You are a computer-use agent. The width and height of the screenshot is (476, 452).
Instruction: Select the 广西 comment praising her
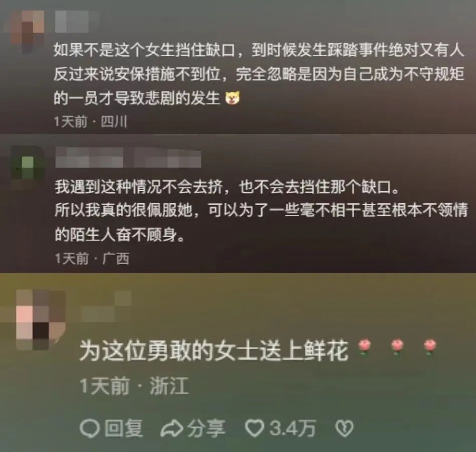pos(261,210)
